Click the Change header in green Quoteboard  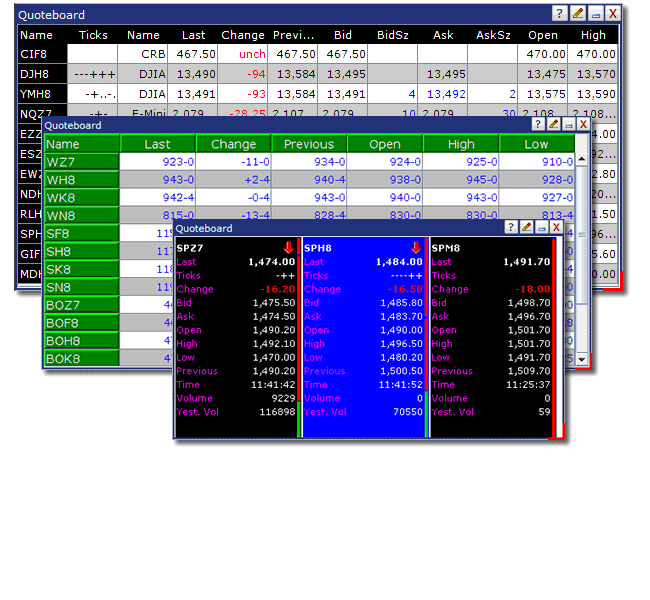pos(233,144)
